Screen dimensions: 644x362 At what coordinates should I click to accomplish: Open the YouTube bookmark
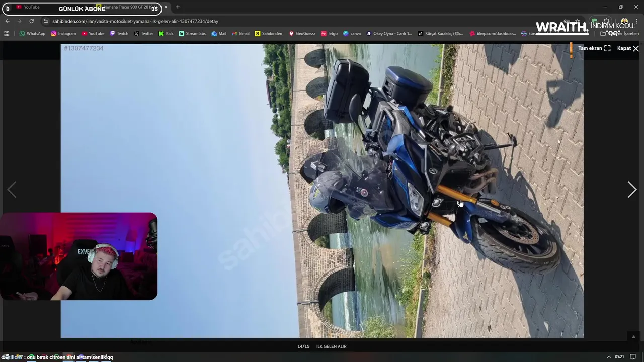coord(93,34)
